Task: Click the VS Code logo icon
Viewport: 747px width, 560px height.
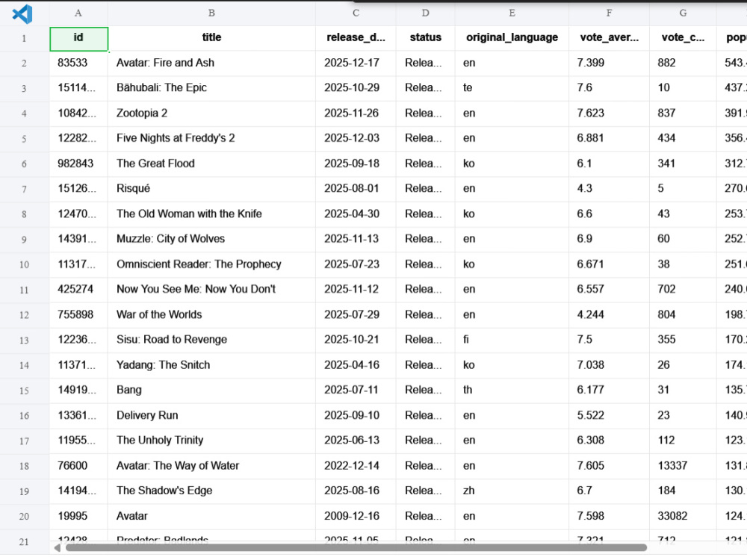Action: [x=22, y=13]
